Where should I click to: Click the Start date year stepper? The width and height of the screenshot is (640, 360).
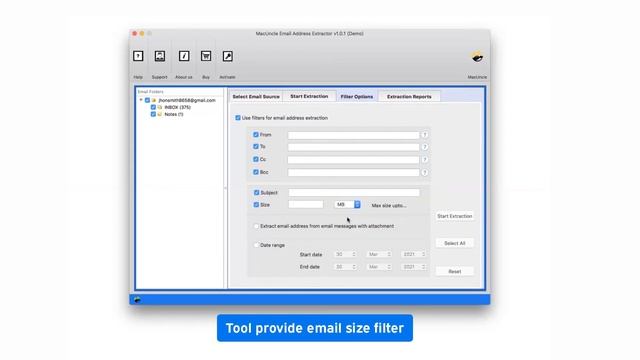424,254
